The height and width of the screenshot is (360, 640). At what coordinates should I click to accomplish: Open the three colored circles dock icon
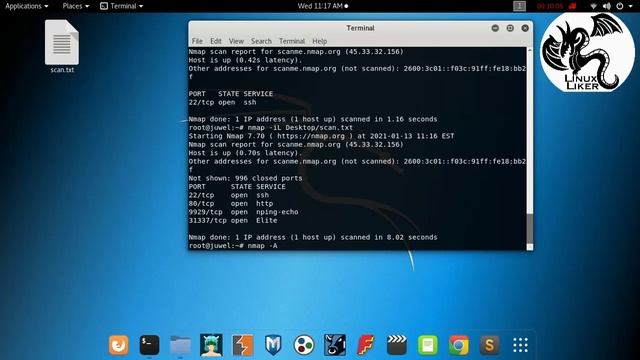click(x=304, y=345)
